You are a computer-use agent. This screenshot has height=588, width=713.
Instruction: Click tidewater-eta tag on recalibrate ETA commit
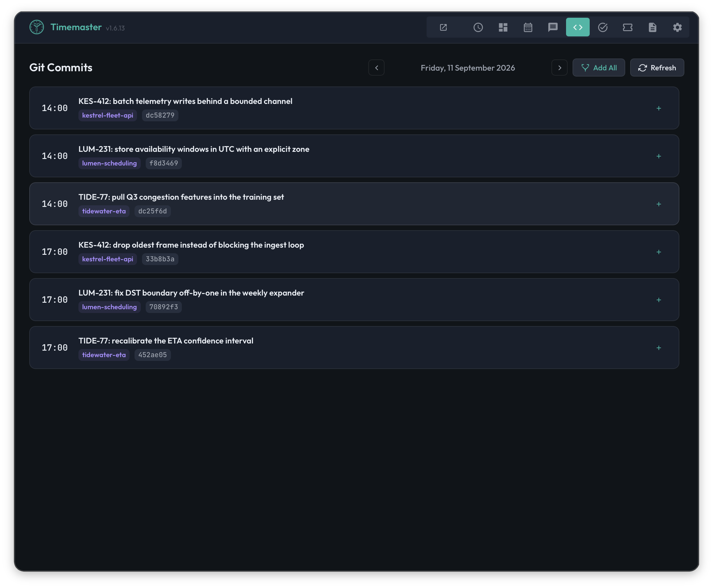pos(104,355)
